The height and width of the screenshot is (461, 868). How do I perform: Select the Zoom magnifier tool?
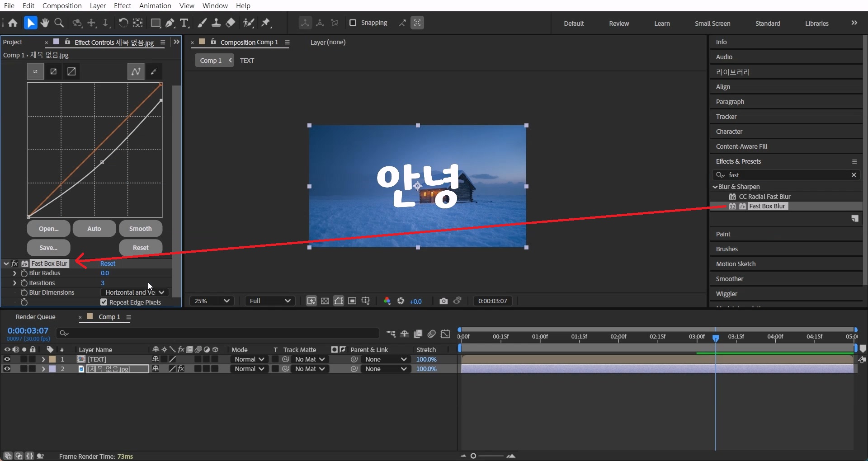[59, 23]
